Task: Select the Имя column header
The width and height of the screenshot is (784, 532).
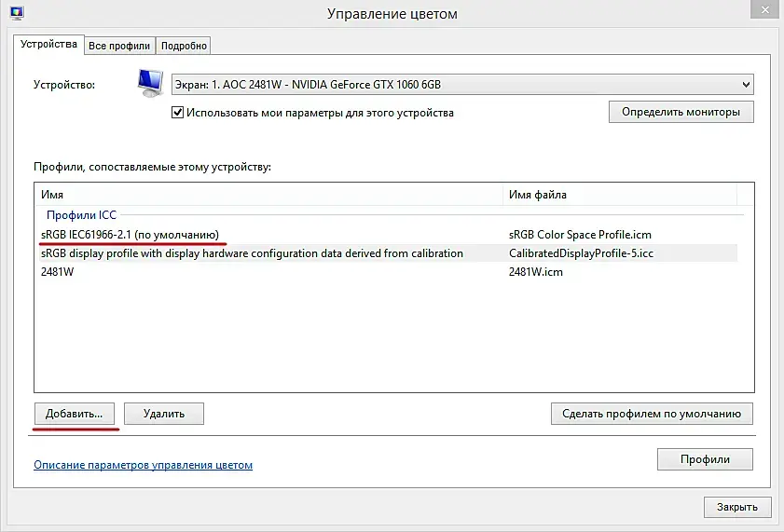Action: (269, 195)
